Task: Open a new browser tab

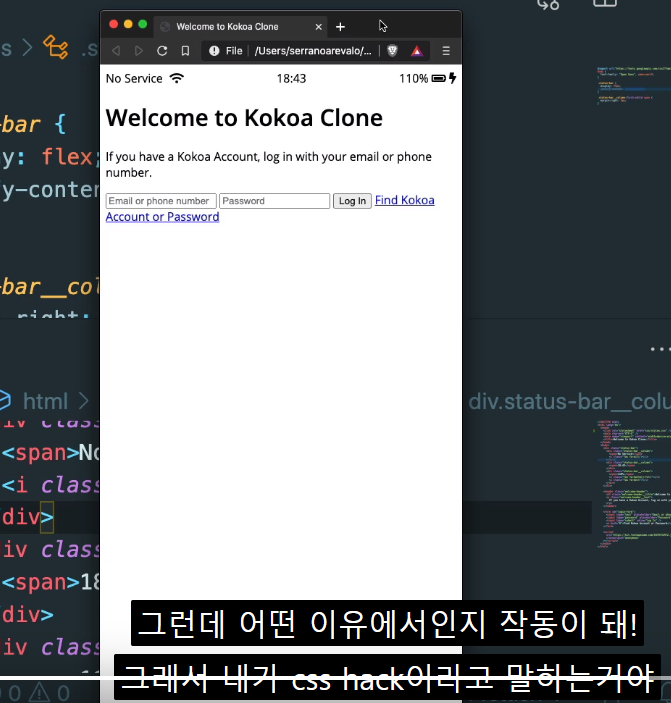Action: point(340,27)
